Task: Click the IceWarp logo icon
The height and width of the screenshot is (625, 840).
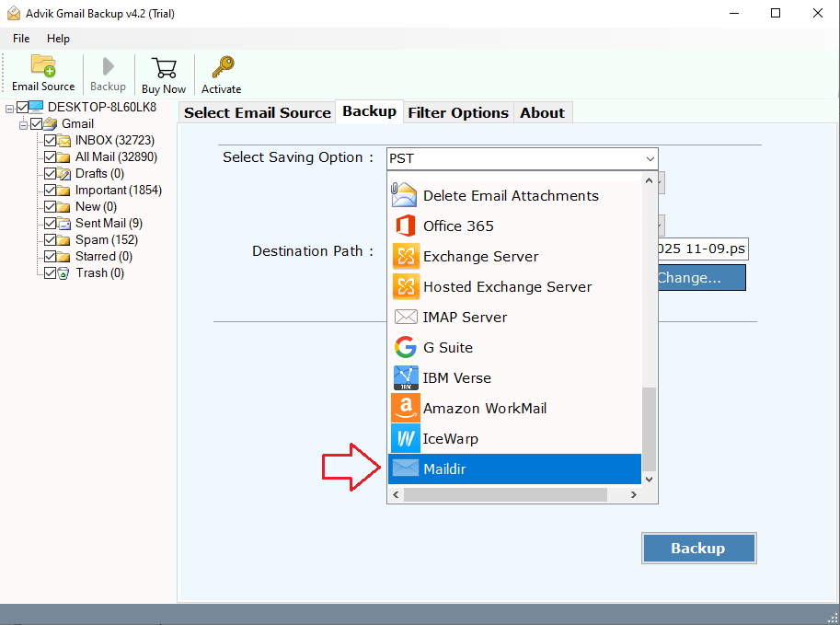Action: 406,438
